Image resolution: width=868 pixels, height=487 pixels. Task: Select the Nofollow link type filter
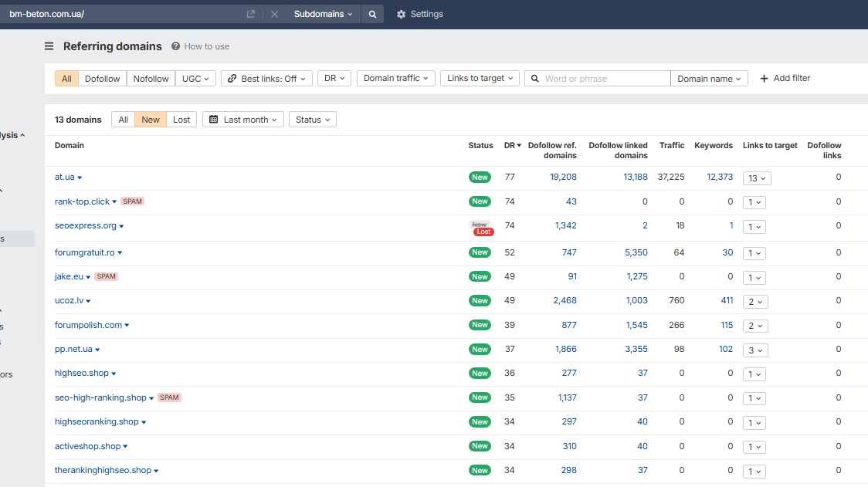[x=151, y=79]
